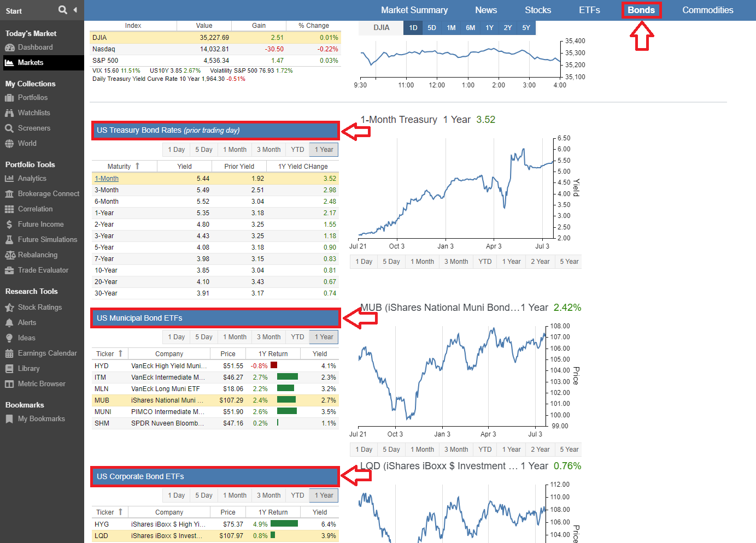Click the red return bar for HYD
This screenshot has width=756, height=543.
coord(274,365)
